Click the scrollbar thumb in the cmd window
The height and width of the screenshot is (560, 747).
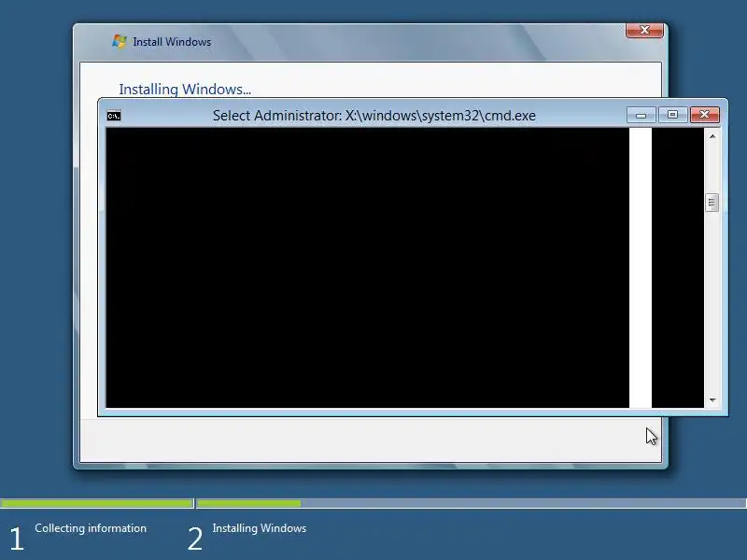[712, 203]
